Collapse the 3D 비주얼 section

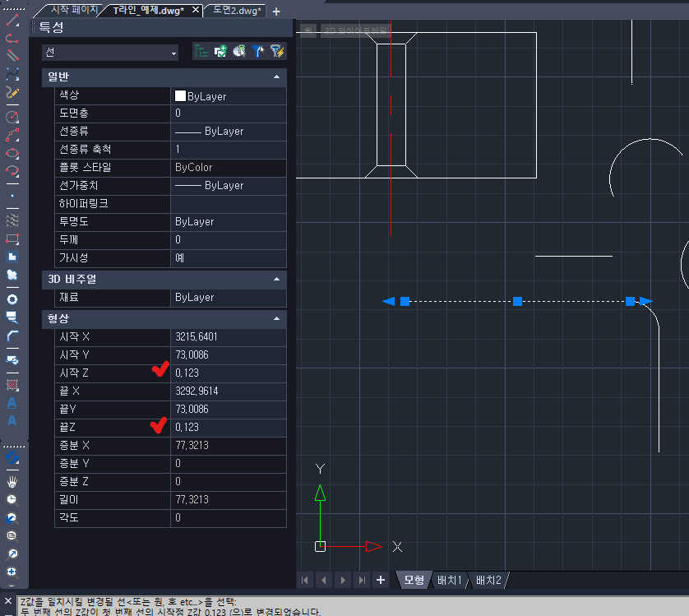(276, 279)
